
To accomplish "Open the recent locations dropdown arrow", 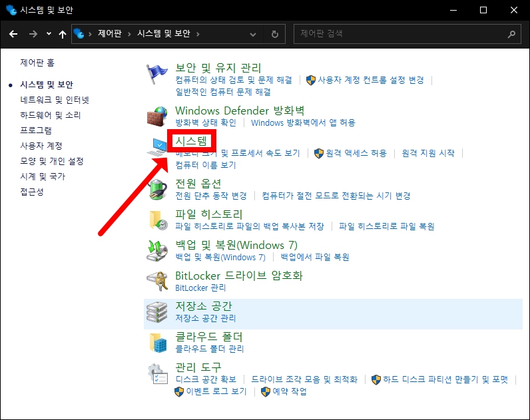I will [49, 33].
